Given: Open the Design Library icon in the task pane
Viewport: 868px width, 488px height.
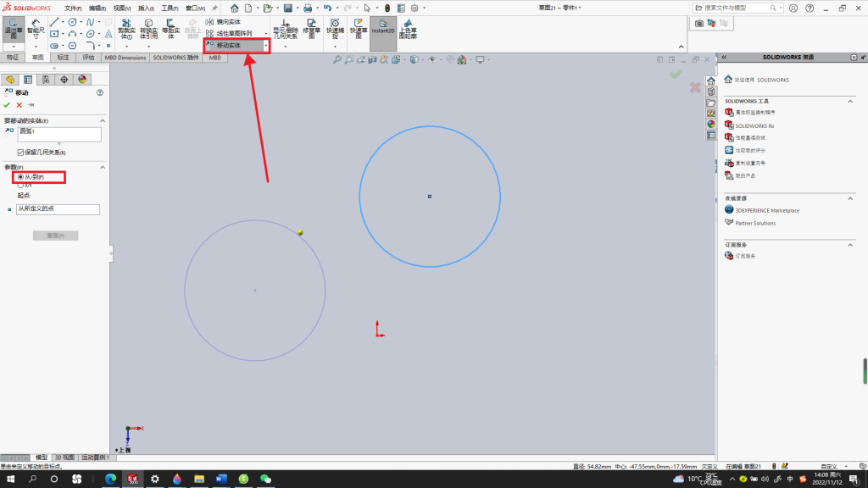Looking at the screenshot, I should click(711, 91).
